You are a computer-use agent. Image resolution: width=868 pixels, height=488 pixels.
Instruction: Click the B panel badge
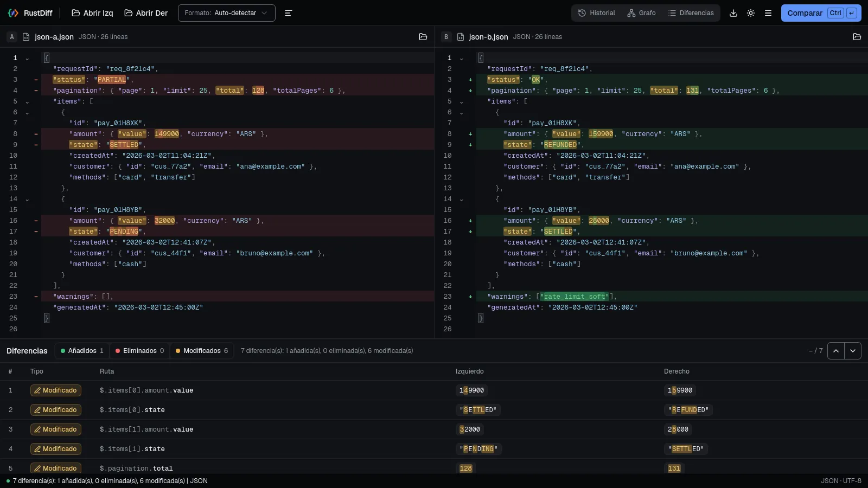(x=446, y=37)
